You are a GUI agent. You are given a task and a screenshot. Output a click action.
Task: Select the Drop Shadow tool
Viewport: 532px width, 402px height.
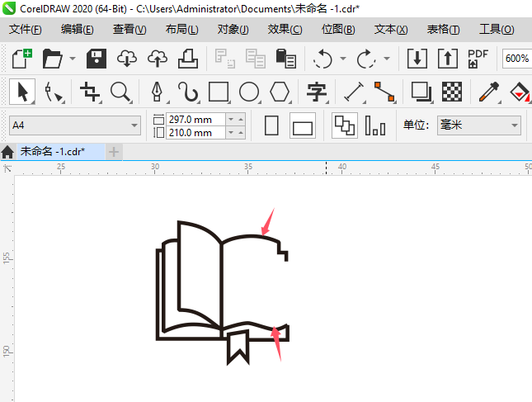[x=421, y=92]
